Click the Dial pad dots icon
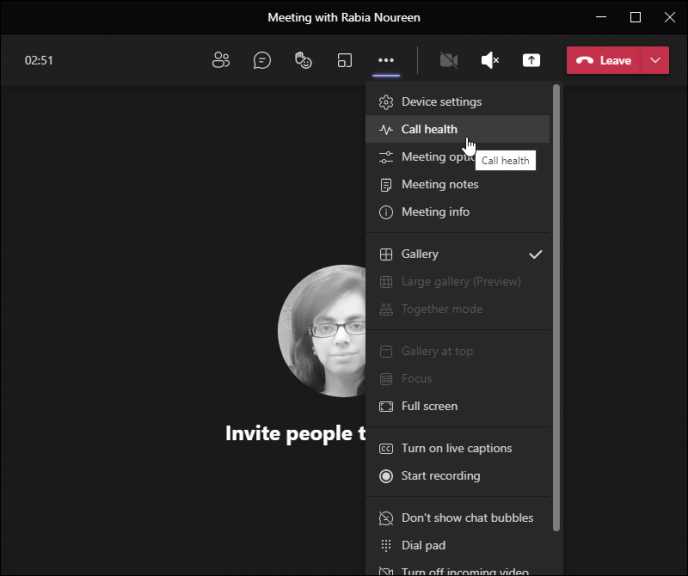The image size is (688, 576). click(386, 545)
